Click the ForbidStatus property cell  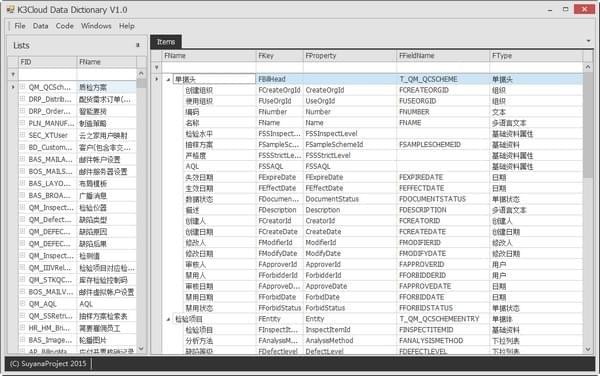[x=350, y=308]
